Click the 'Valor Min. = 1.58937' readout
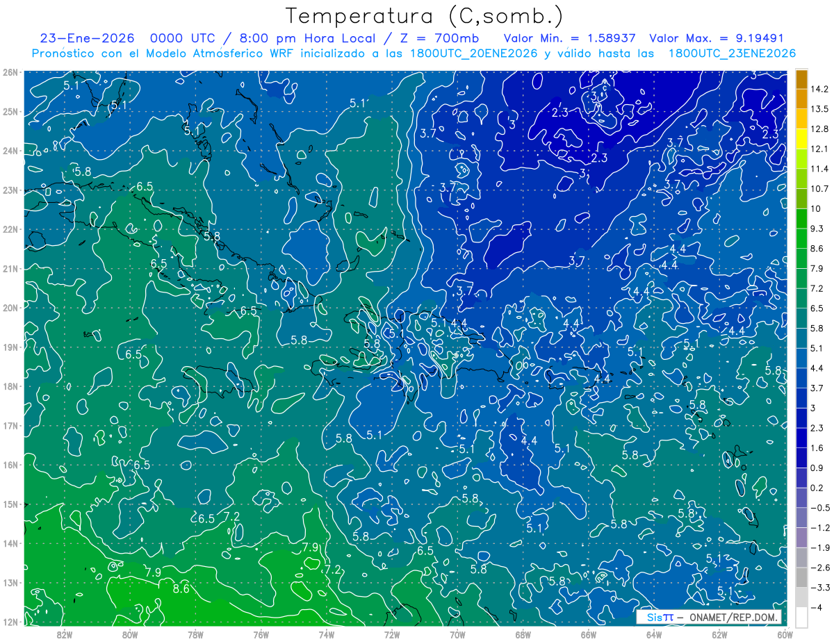The image size is (834, 644). click(x=569, y=38)
